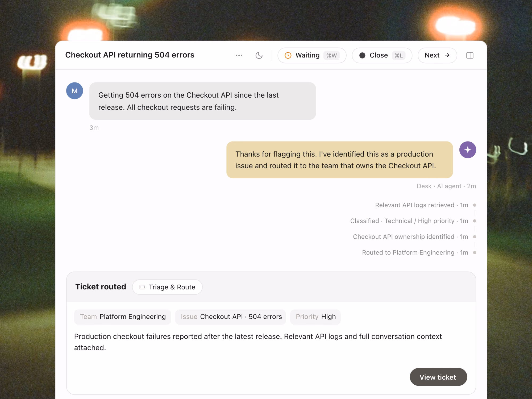Click the 3m timestamp under customer message

[x=94, y=128]
